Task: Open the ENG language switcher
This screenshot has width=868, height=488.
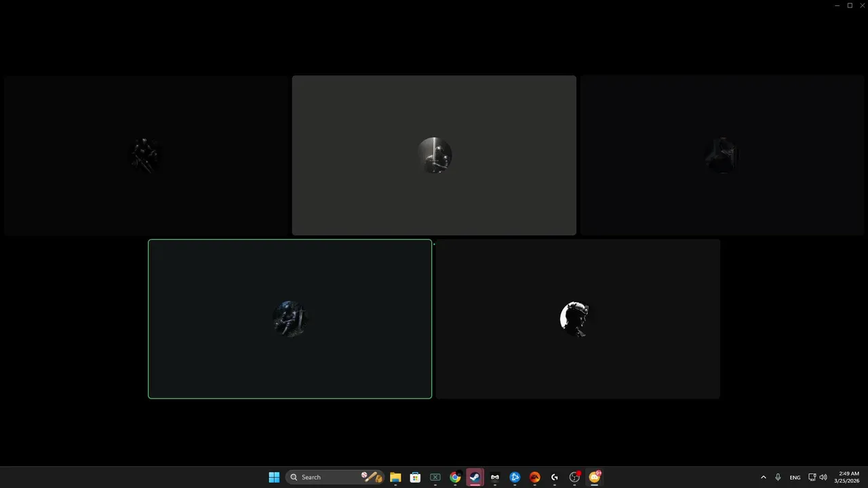Action: point(795,477)
